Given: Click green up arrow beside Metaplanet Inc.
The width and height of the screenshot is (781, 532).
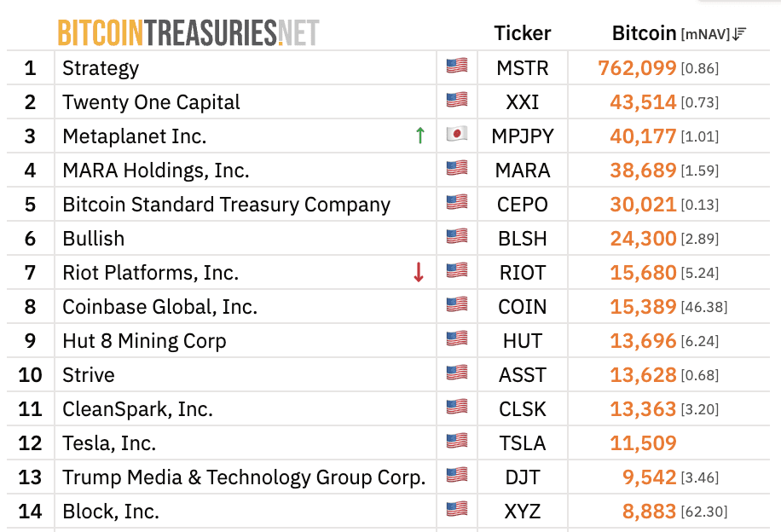Looking at the screenshot, I should pyautogui.click(x=419, y=135).
